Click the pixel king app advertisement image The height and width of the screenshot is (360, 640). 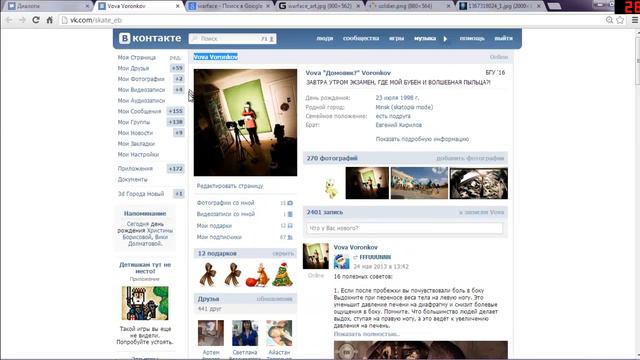pyautogui.click(x=145, y=303)
